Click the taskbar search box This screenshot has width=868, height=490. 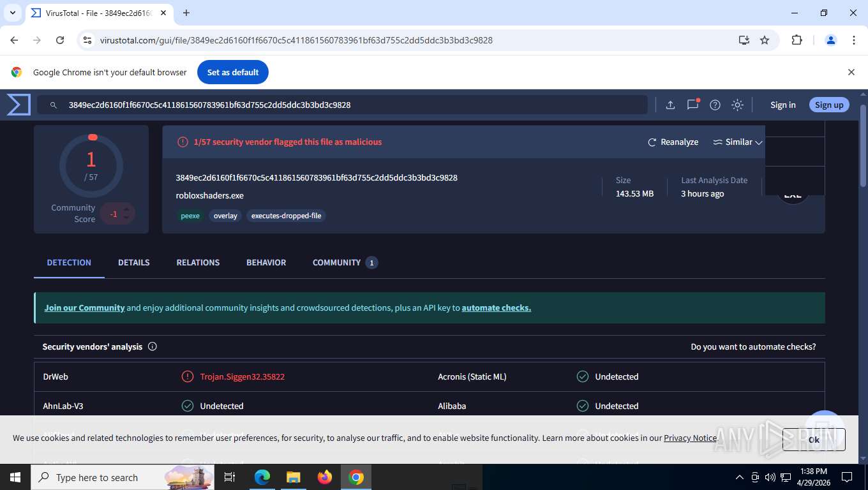[122, 477]
